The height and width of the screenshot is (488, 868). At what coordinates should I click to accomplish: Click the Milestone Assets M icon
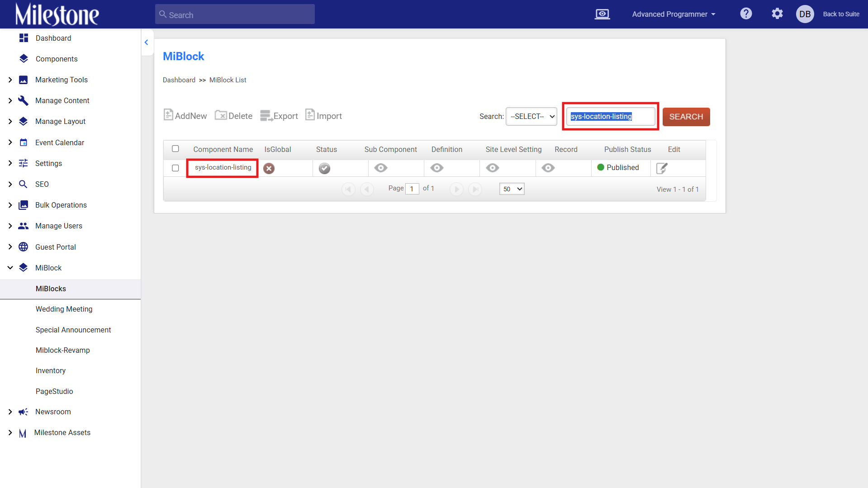[23, 433]
